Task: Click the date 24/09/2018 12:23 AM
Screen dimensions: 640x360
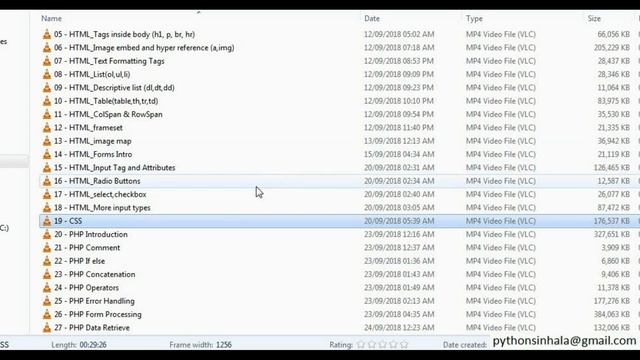Action: pyautogui.click(x=399, y=328)
